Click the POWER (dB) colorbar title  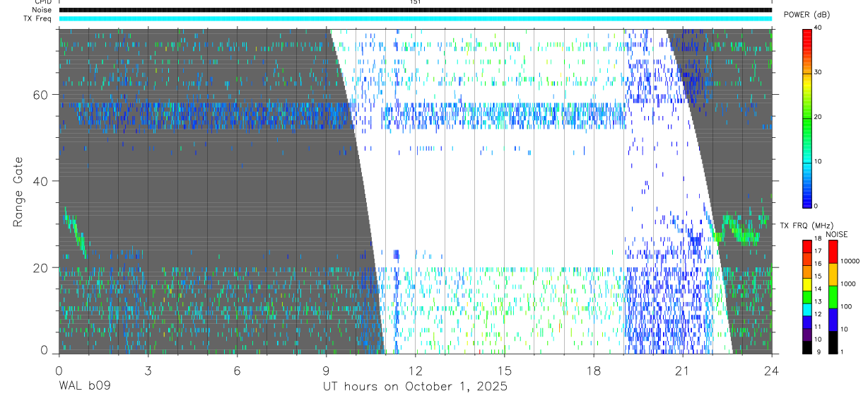click(x=808, y=15)
